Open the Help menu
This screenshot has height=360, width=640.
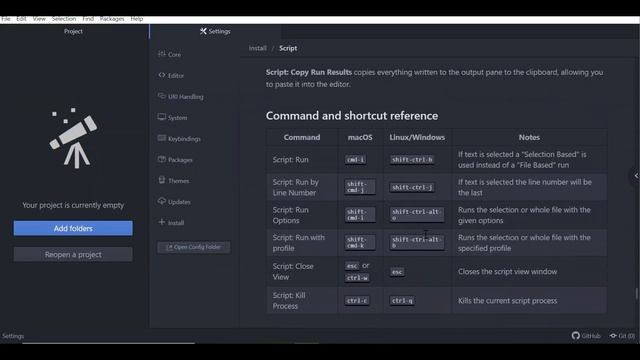(x=137, y=19)
